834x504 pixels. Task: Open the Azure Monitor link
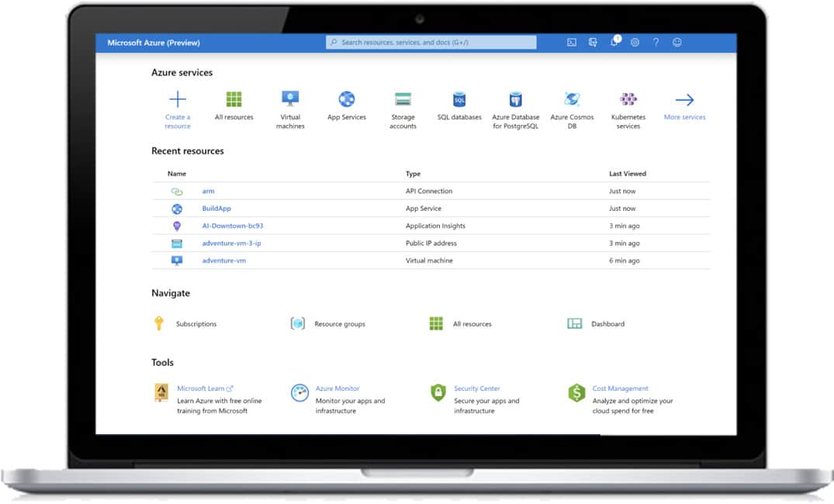337,388
